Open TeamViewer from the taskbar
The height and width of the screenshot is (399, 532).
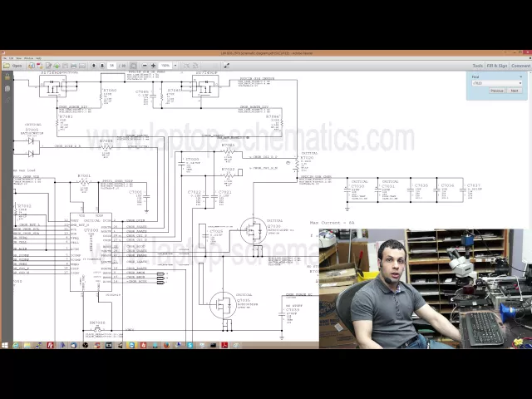tap(131, 346)
